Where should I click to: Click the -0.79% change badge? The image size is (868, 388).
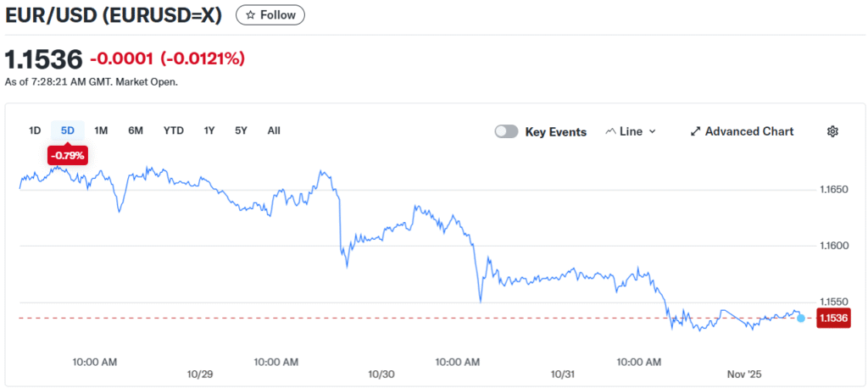tap(67, 155)
